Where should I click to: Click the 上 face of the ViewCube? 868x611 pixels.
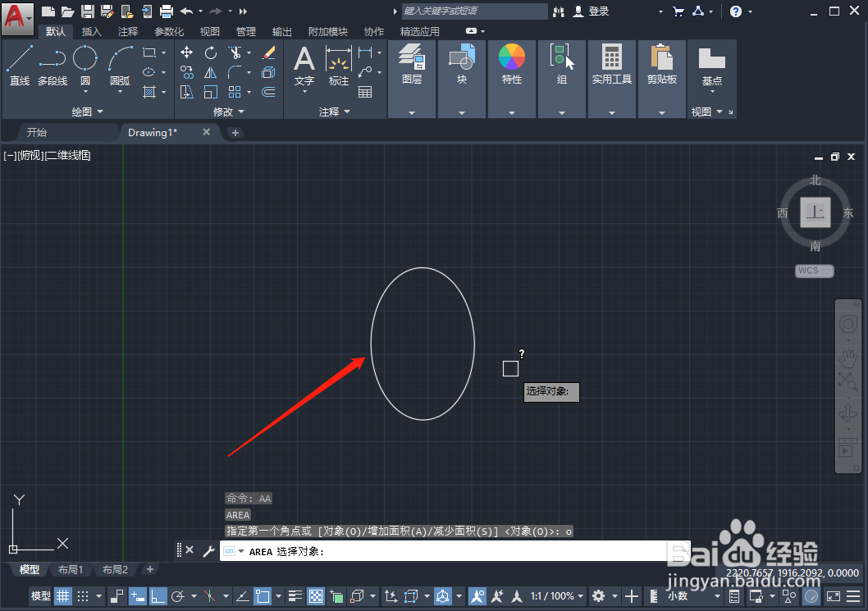pyautogui.click(x=815, y=212)
